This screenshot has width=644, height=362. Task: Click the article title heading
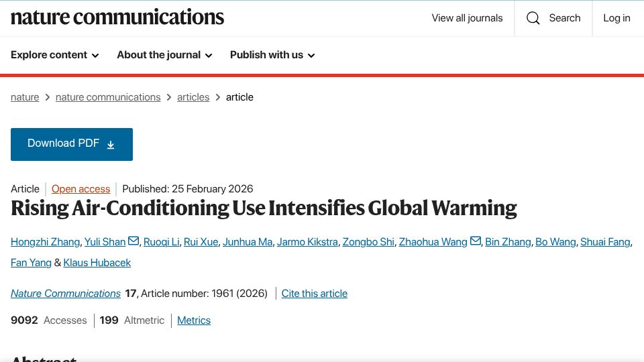264,208
